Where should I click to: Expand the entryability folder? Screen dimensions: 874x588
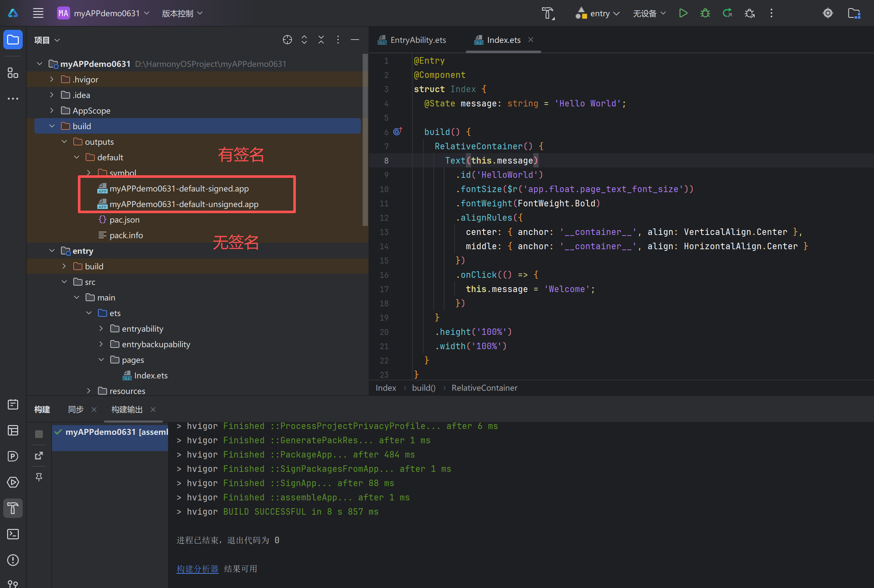point(101,328)
